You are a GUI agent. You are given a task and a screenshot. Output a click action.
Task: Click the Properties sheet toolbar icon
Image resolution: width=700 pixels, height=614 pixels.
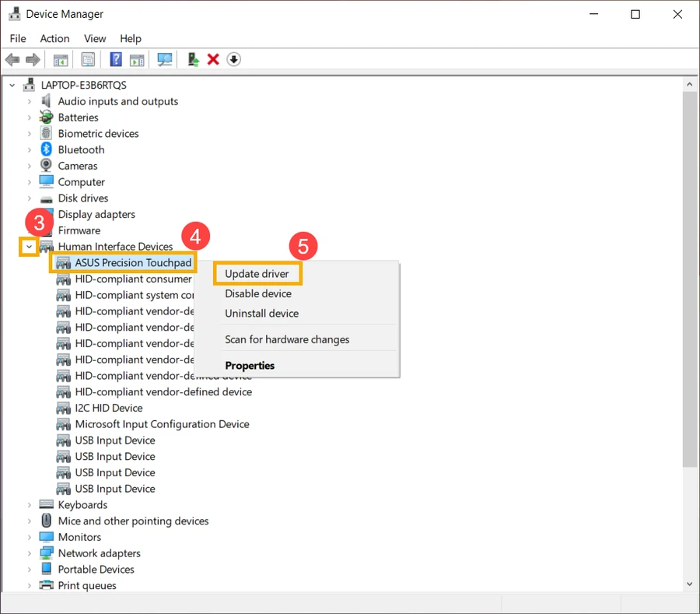click(x=88, y=59)
